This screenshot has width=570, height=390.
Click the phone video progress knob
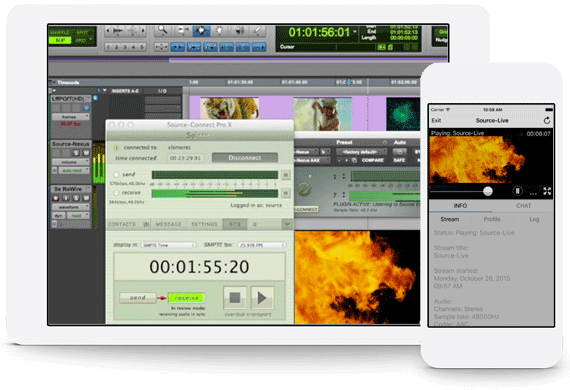pyautogui.click(x=488, y=191)
